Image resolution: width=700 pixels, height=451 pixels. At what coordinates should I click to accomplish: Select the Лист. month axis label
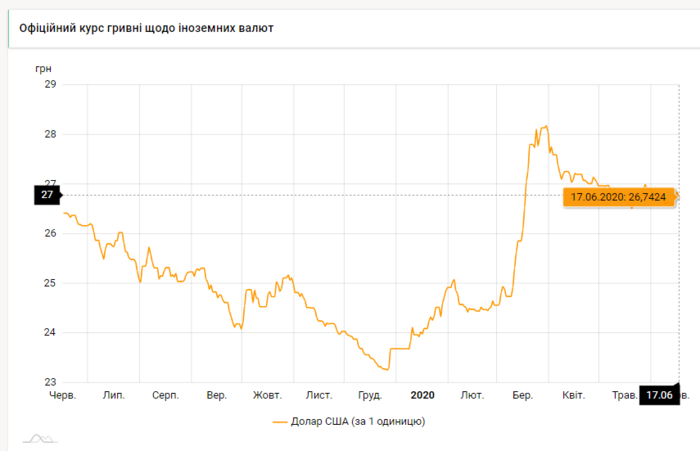[x=319, y=395]
